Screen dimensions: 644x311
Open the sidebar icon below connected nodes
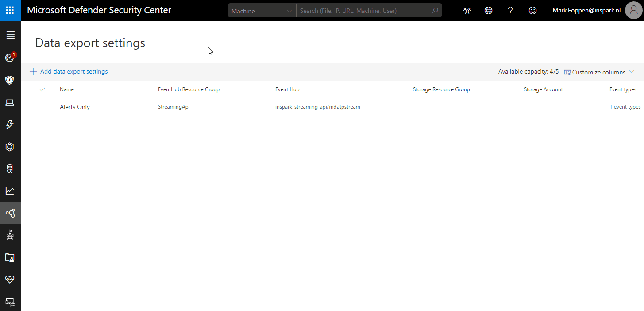tap(10, 236)
